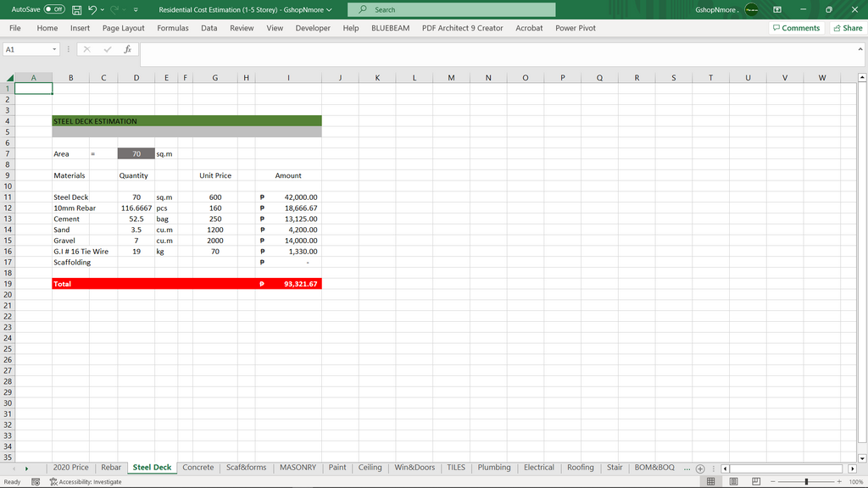The height and width of the screenshot is (488, 868).
Task: Open the Insert ribbon tab
Action: tap(80, 28)
